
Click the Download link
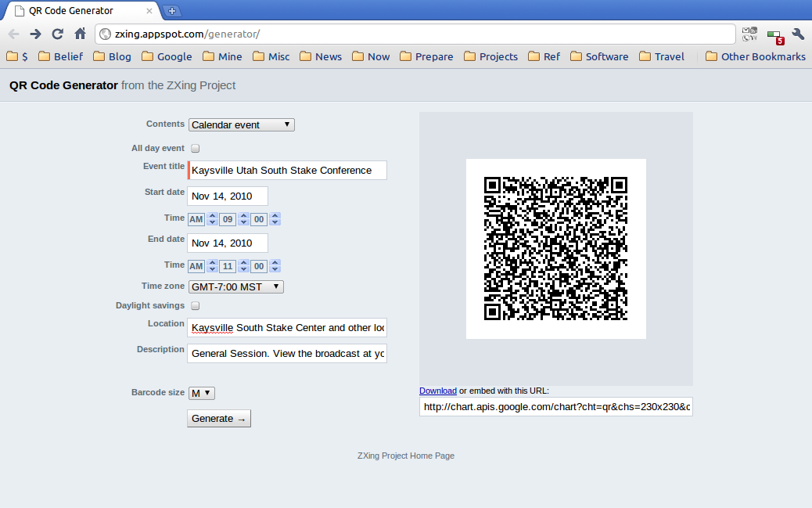coord(438,391)
